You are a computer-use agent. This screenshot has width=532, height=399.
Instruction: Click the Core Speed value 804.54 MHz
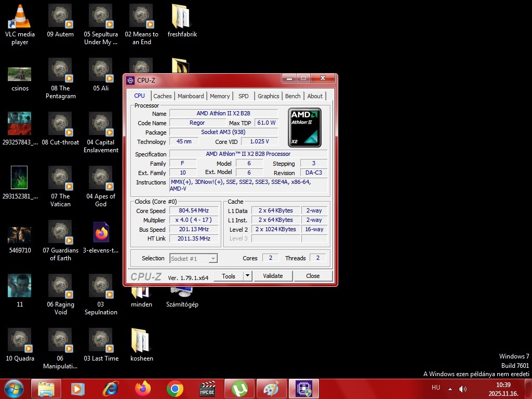[x=194, y=211]
